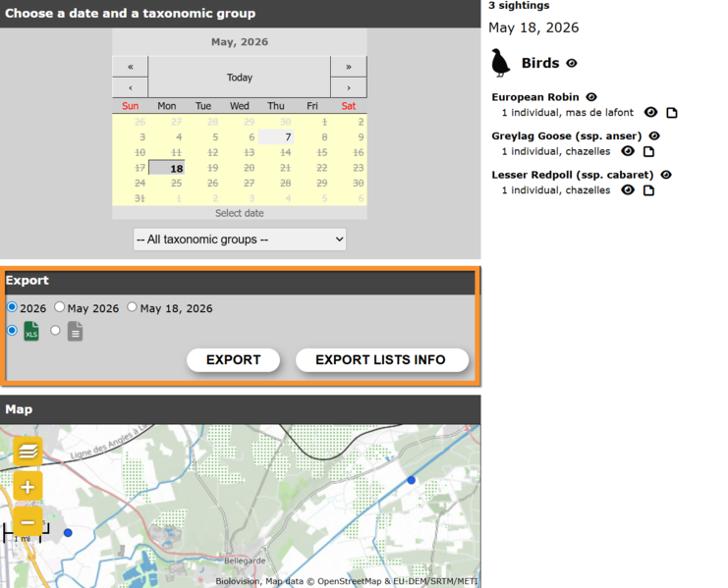This screenshot has width=728, height=588.
Task: Click the May, 2026 calendar title
Action: [x=240, y=42]
